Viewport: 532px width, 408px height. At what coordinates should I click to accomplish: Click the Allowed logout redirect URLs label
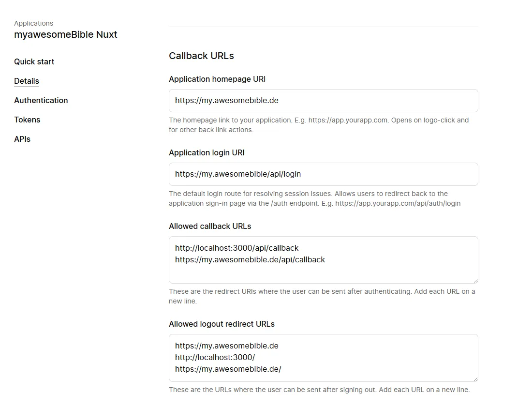point(222,324)
